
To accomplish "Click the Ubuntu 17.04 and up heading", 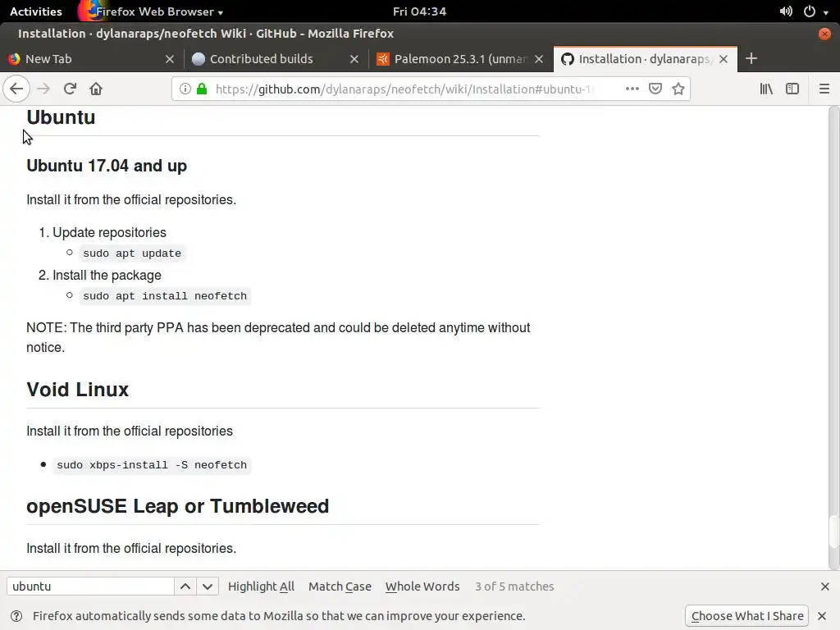I will click(x=107, y=166).
